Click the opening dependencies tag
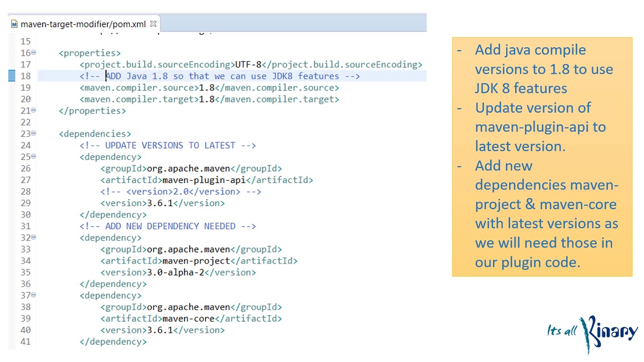 click(x=95, y=134)
